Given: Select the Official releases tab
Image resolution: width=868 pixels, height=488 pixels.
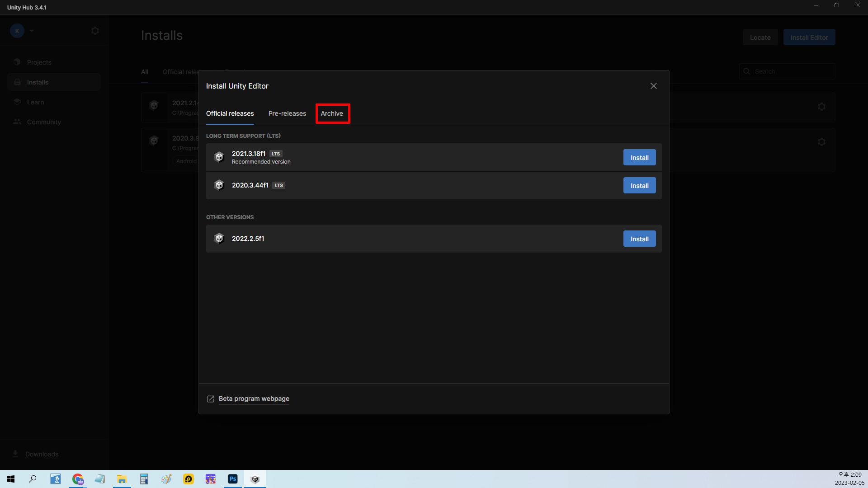Looking at the screenshot, I should point(230,113).
